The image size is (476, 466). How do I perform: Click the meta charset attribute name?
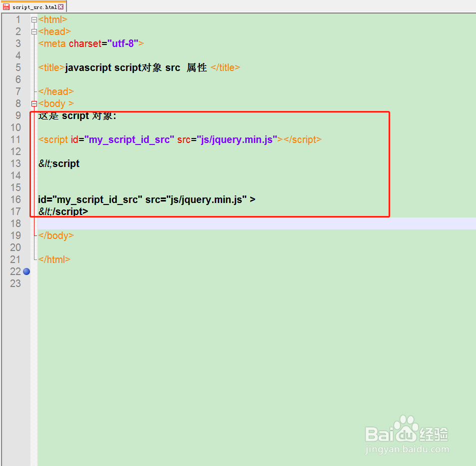coord(85,43)
